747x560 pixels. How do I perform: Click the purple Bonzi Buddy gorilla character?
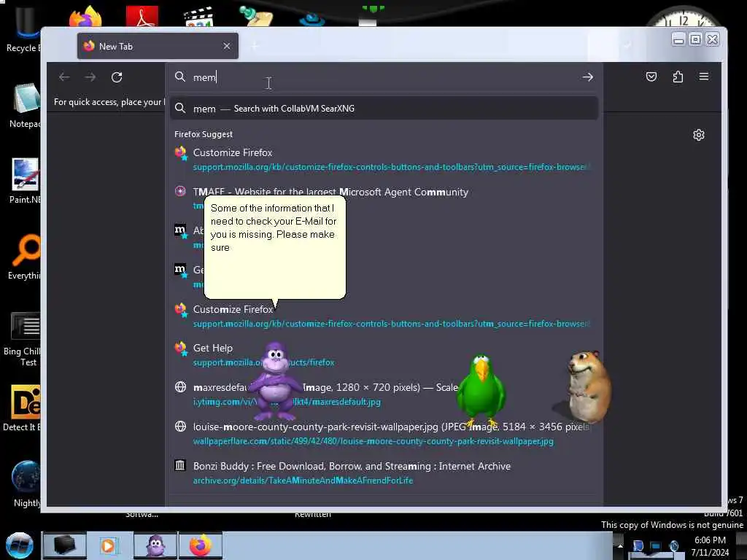pos(275,381)
